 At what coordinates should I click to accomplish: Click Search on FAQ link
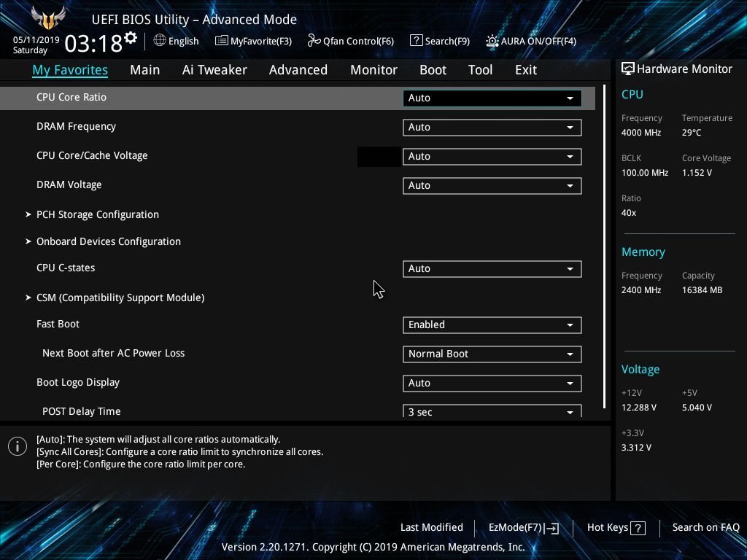(705, 527)
